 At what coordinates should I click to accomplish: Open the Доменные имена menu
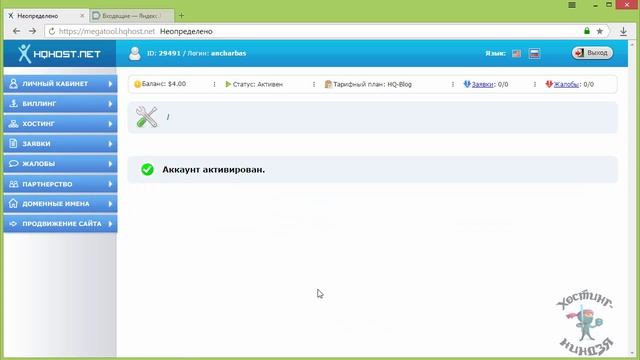[60, 204]
